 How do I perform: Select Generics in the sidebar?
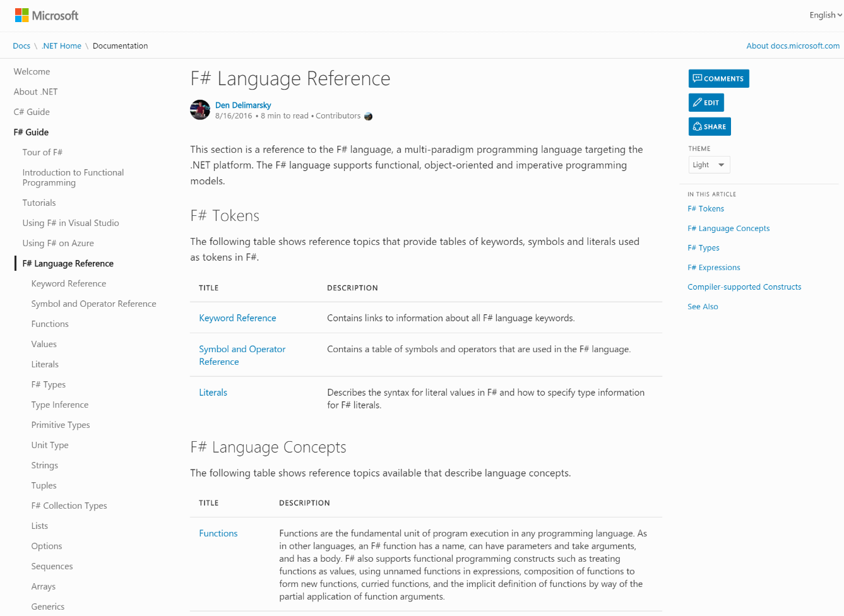coord(48,607)
